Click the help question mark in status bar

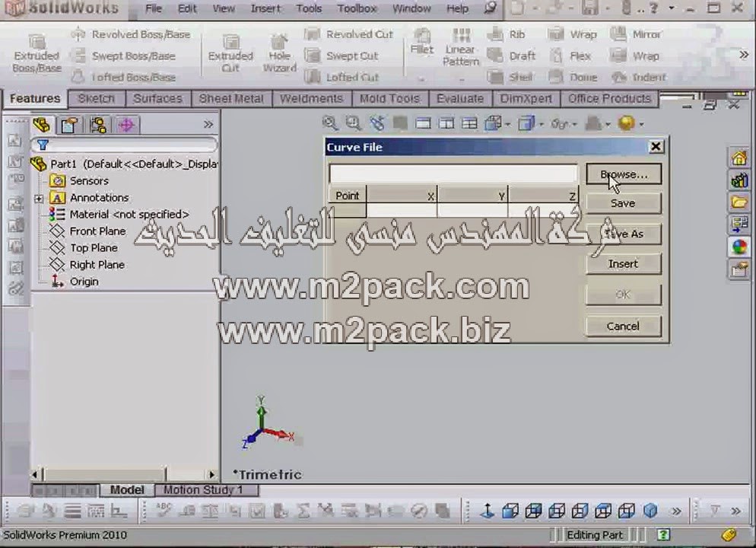pyautogui.click(x=663, y=534)
